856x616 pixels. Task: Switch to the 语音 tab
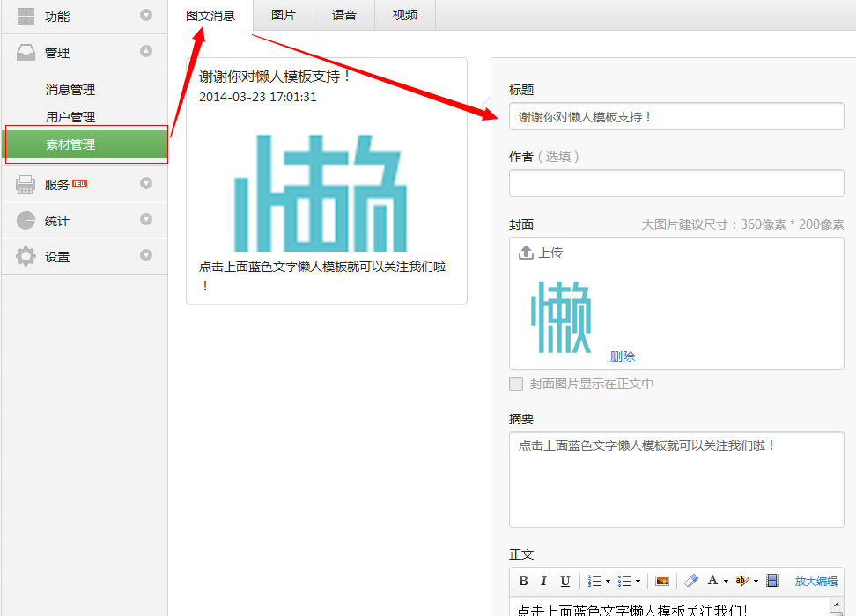pos(344,15)
